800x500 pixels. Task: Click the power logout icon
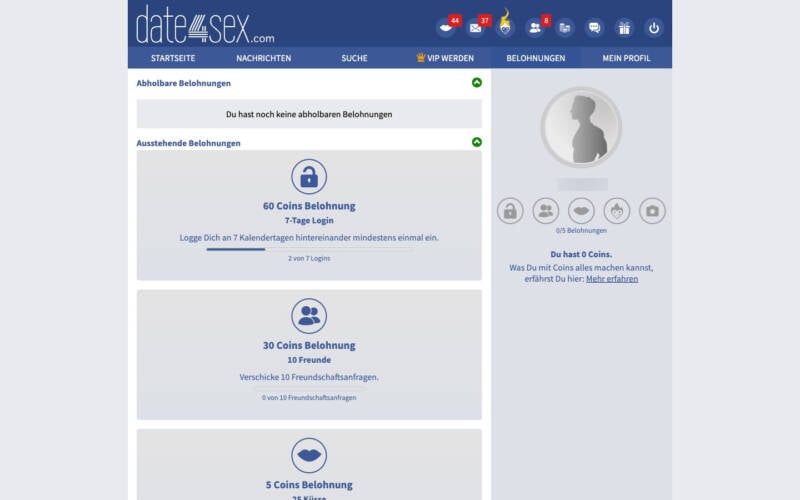coord(654,28)
